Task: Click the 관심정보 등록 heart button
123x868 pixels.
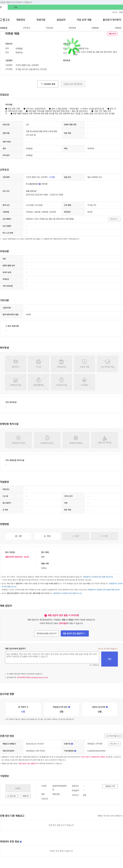Action: point(48,84)
